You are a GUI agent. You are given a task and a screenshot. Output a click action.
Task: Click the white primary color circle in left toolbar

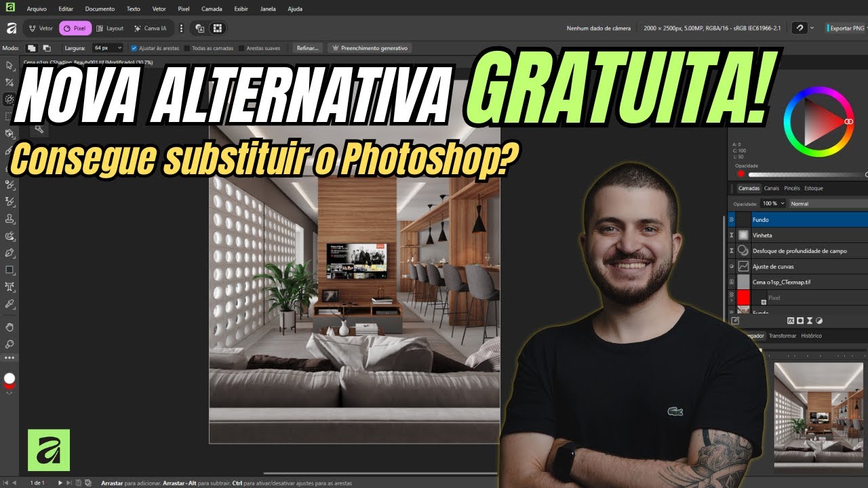point(9,378)
